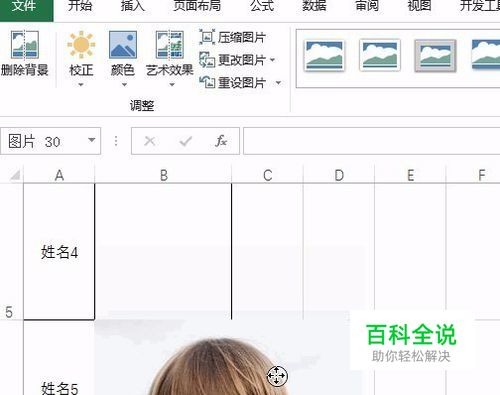Click the cell containing 姓名4

59,252
